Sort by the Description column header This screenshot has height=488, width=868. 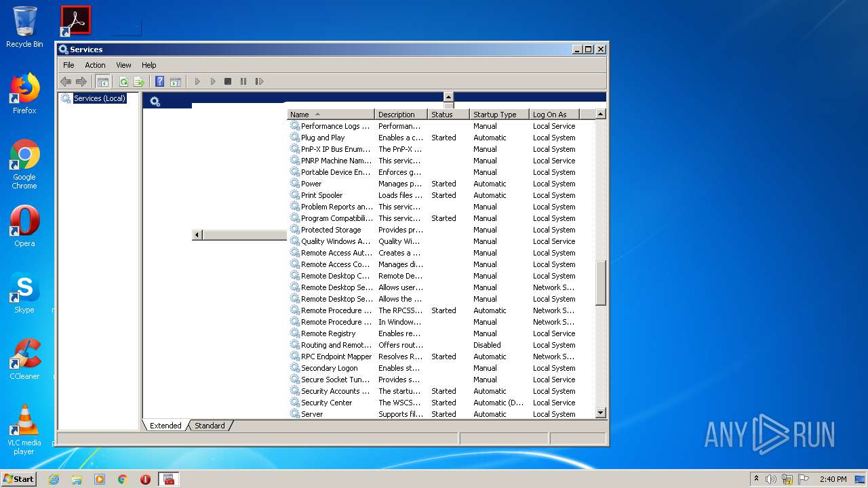[x=401, y=115]
